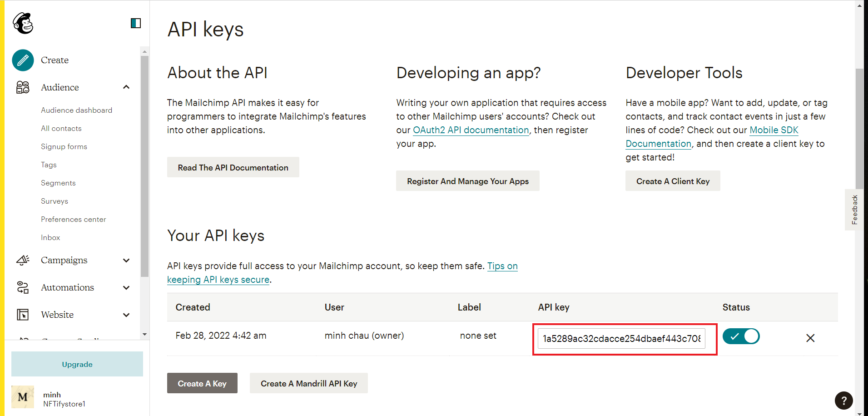Click Create A Key button
This screenshot has width=868, height=416.
pos(202,383)
